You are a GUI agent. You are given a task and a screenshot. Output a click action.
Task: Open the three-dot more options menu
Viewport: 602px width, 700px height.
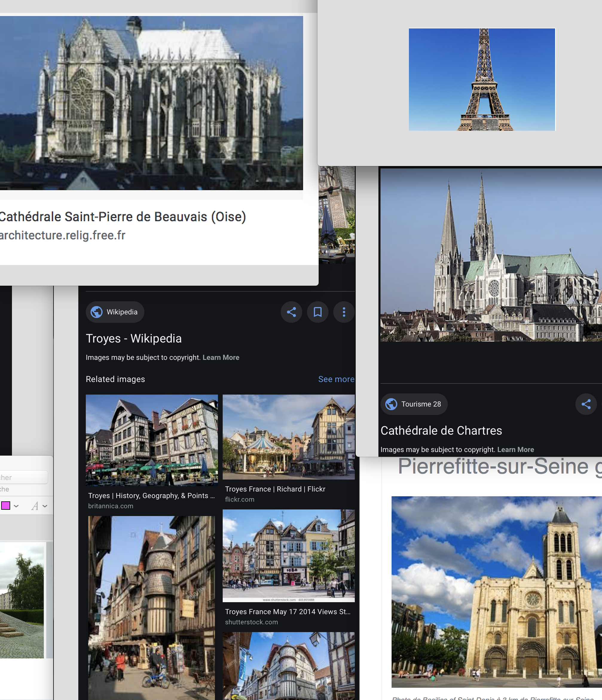tap(344, 312)
